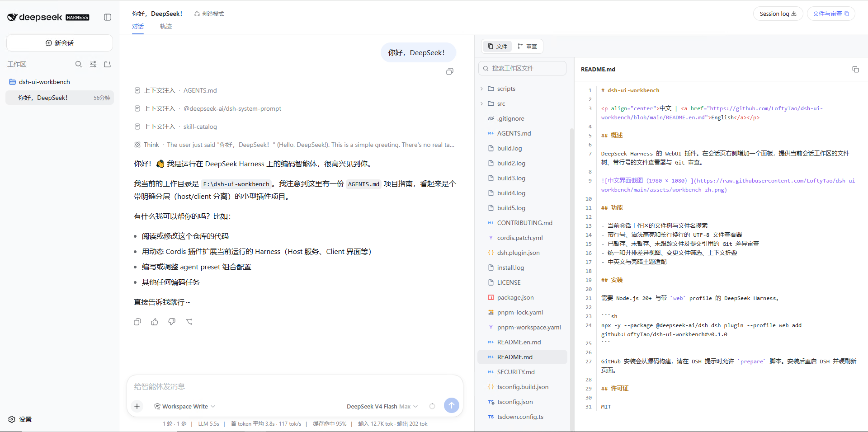
Task: Add an attachment with plus button
Action: (137, 406)
